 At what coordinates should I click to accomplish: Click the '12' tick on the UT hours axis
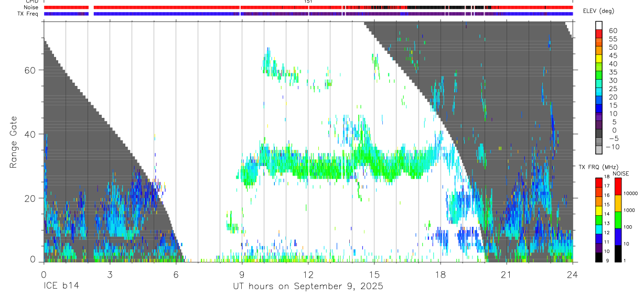point(308,274)
